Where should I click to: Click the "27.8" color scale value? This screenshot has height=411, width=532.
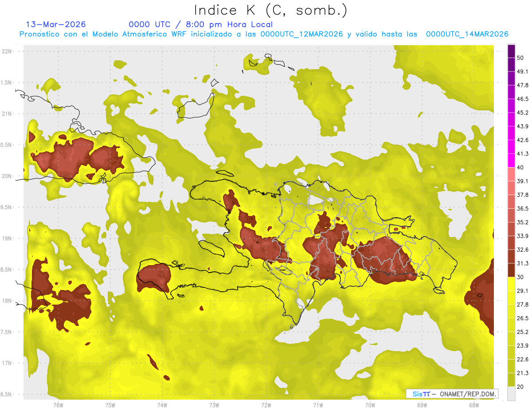click(x=523, y=304)
